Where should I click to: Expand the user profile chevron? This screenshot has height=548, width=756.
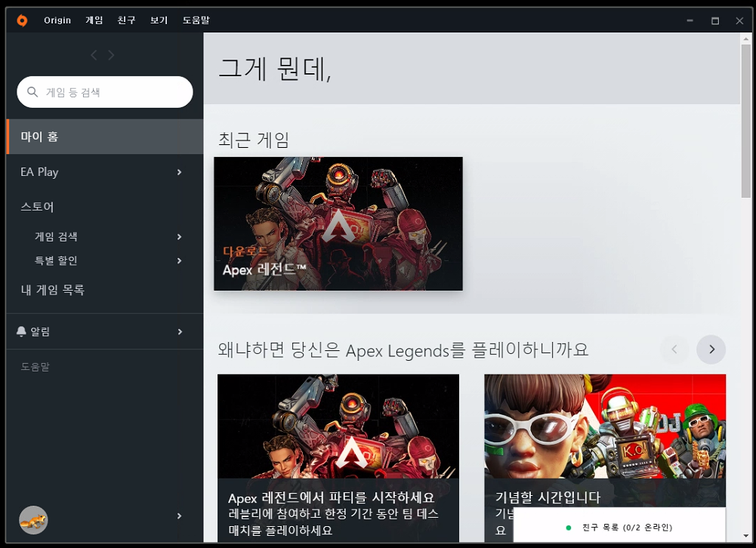click(179, 516)
